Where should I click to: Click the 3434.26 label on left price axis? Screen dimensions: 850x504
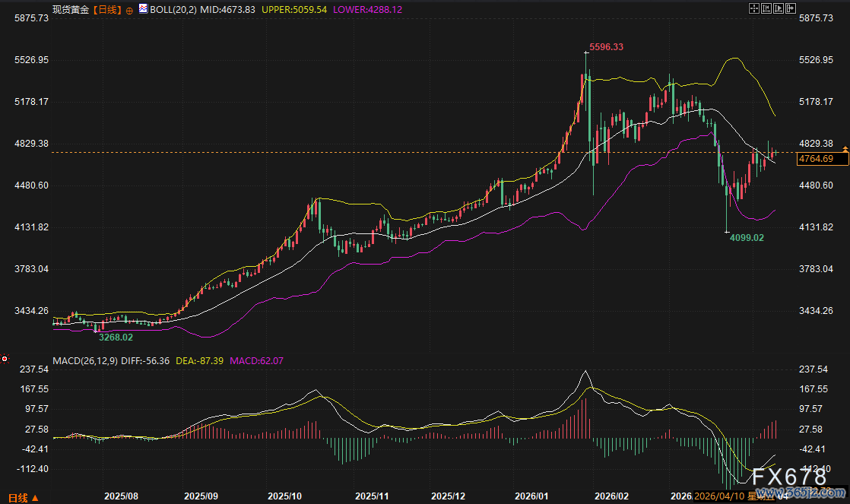[x=31, y=310]
